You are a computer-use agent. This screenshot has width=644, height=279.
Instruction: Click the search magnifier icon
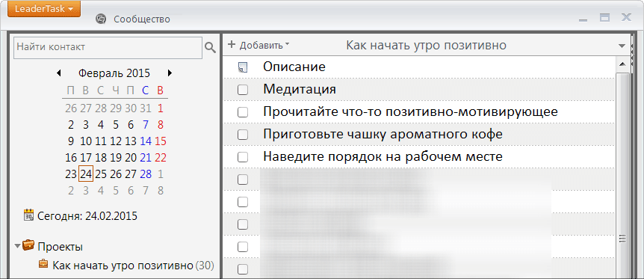(x=210, y=47)
